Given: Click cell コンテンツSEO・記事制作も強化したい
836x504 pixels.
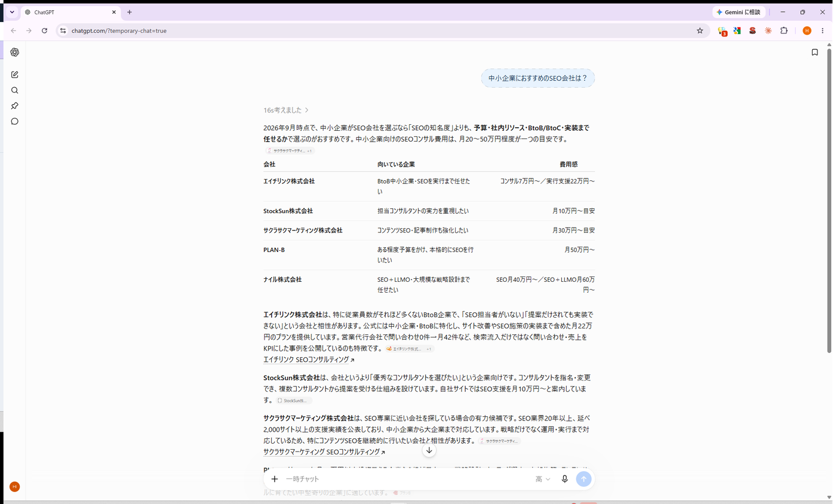Looking at the screenshot, I should [423, 230].
